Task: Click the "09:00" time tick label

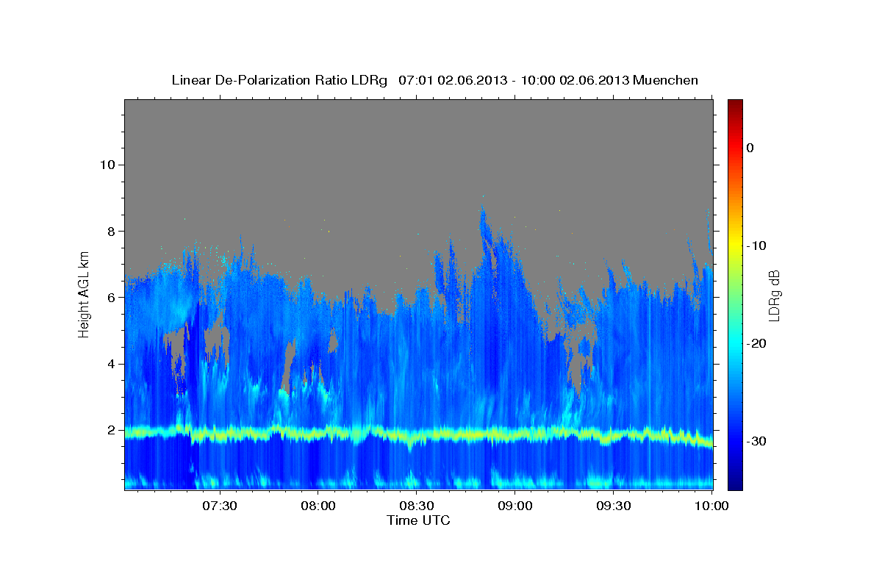Action: pyautogui.click(x=514, y=506)
